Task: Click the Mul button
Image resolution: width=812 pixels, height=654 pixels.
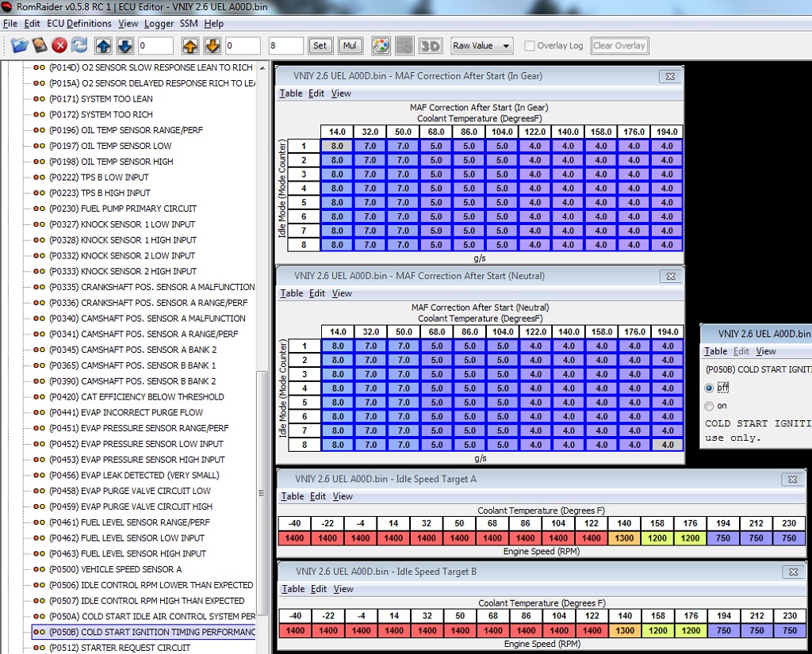Action: (349, 45)
